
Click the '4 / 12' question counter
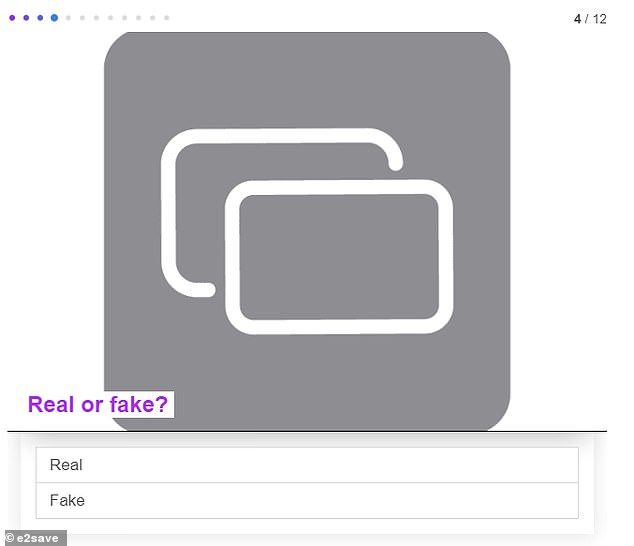point(590,19)
